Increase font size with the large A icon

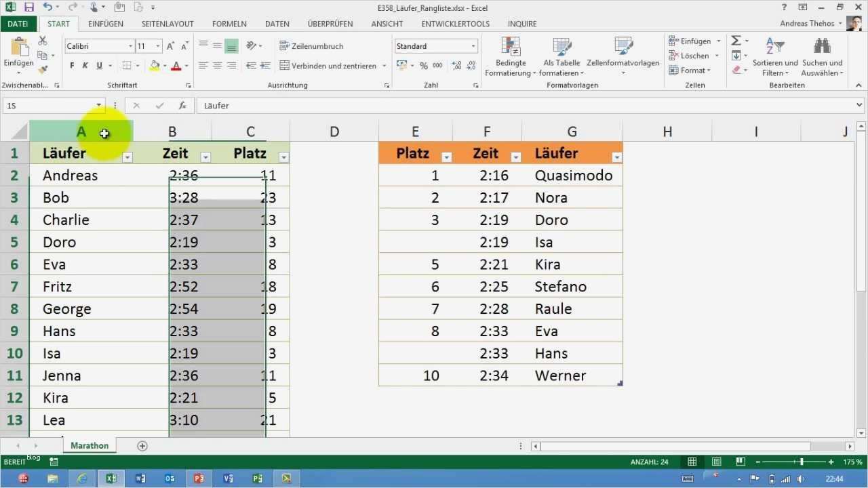tap(171, 46)
